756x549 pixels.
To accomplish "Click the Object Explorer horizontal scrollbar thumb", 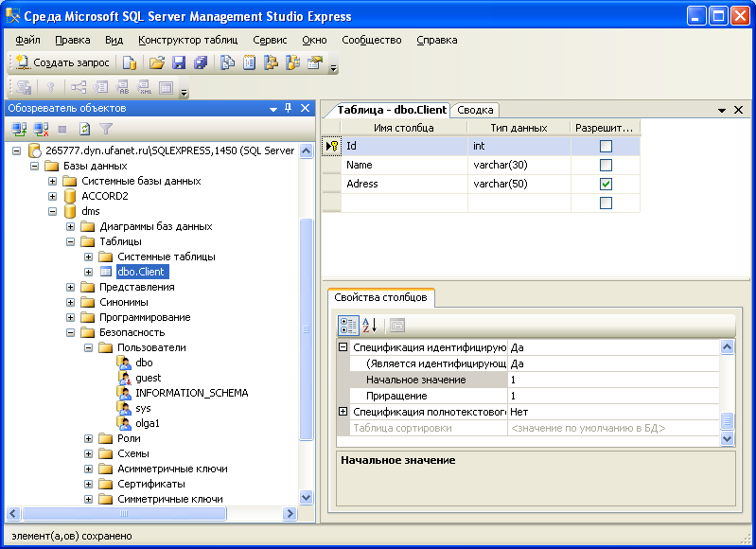I will click(x=124, y=513).
